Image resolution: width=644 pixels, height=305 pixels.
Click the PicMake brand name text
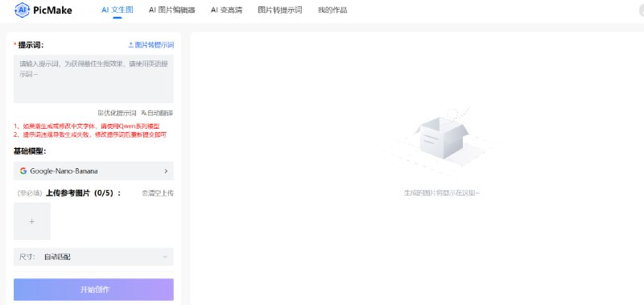[x=52, y=10]
